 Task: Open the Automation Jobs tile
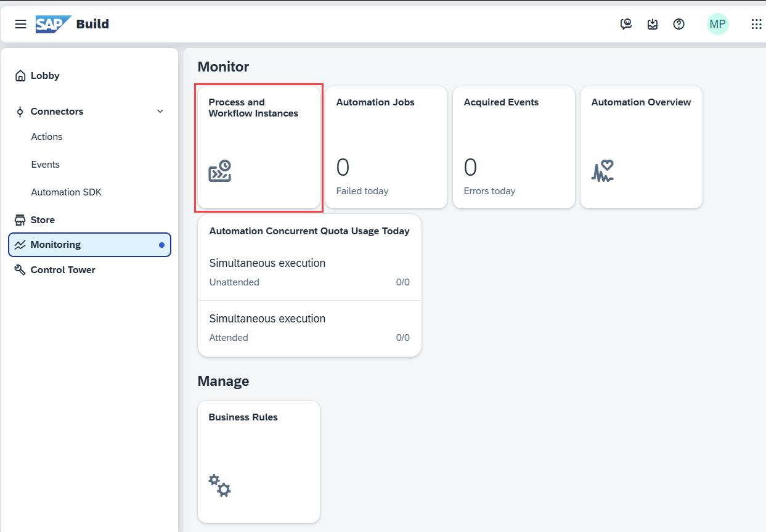pyautogui.click(x=386, y=147)
